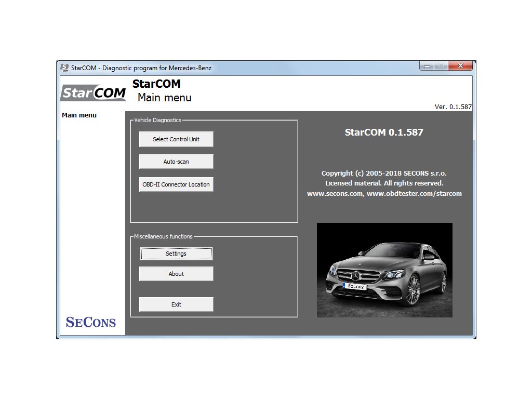Screen dimensions: 532x399
Task: Start the Auto-scan function
Action: click(x=176, y=162)
